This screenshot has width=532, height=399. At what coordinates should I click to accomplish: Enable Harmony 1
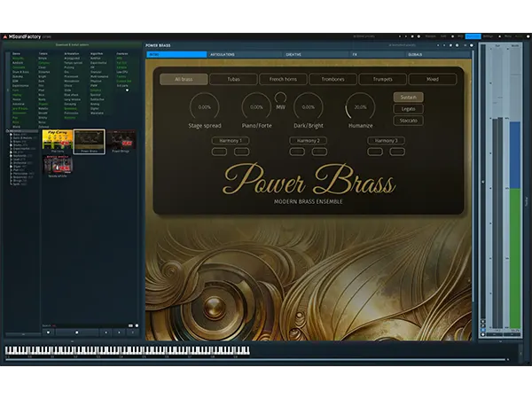coord(231,140)
